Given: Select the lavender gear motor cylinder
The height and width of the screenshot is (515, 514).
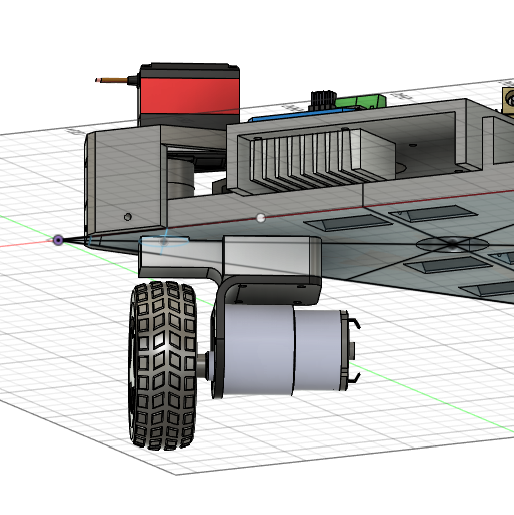Looking at the screenshot, I should 282,350.
